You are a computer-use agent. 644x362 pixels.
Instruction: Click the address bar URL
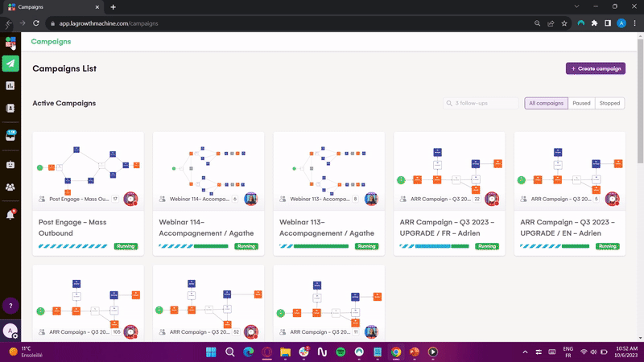(x=109, y=23)
